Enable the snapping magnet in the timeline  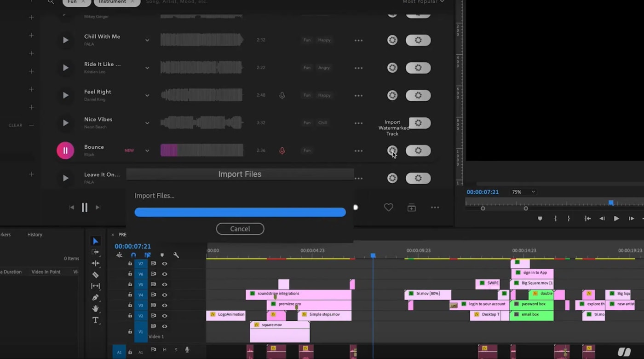pyautogui.click(x=133, y=255)
